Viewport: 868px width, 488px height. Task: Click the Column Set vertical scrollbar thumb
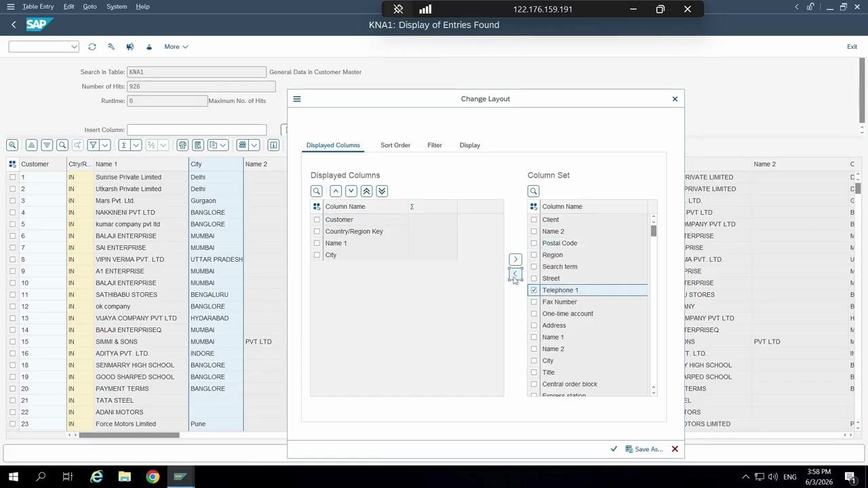click(654, 230)
